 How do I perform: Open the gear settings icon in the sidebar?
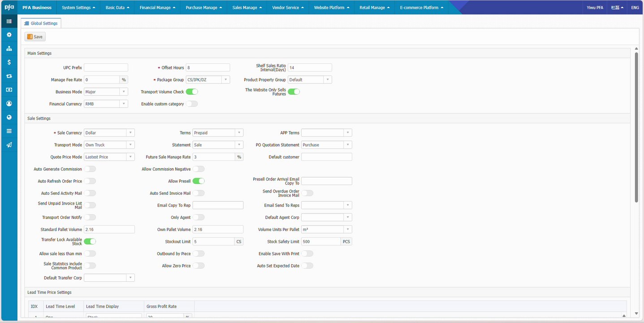coord(9,35)
